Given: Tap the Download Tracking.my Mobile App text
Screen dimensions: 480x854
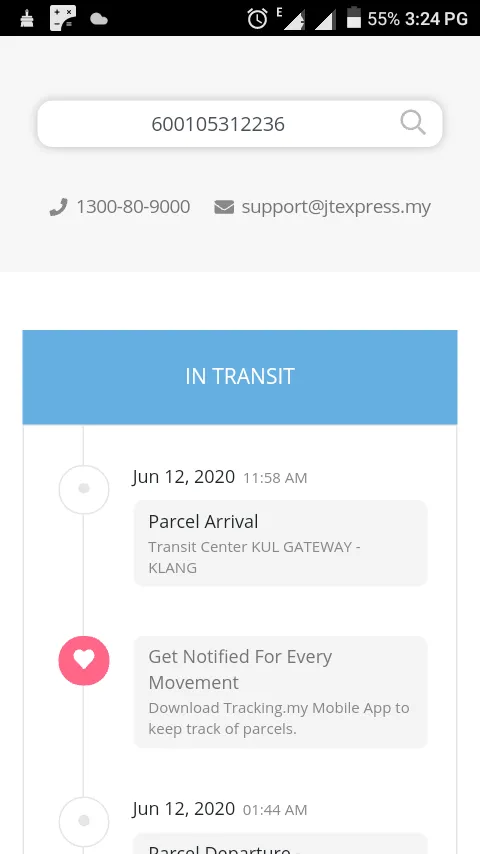Looking at the screenshot, I should (x=279, y=718).
